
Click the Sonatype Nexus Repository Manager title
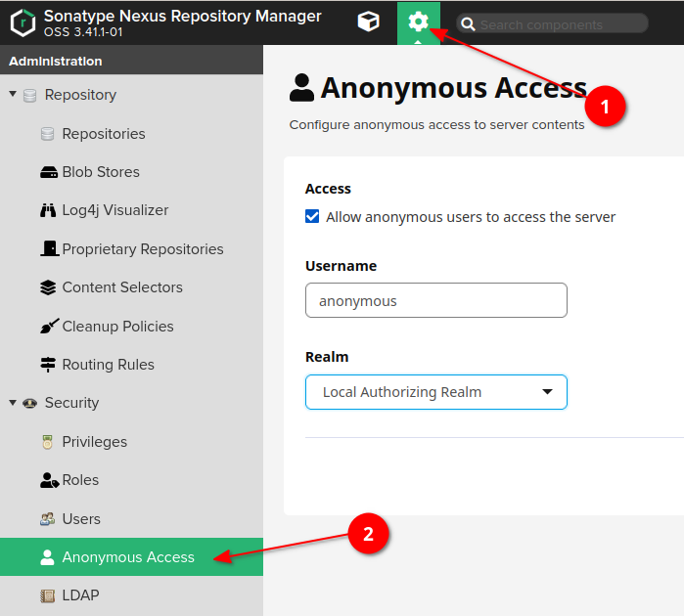pos(183,16)
